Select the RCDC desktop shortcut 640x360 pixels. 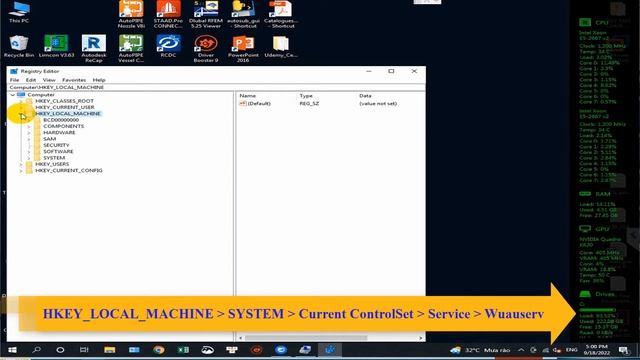coord(168,46)
